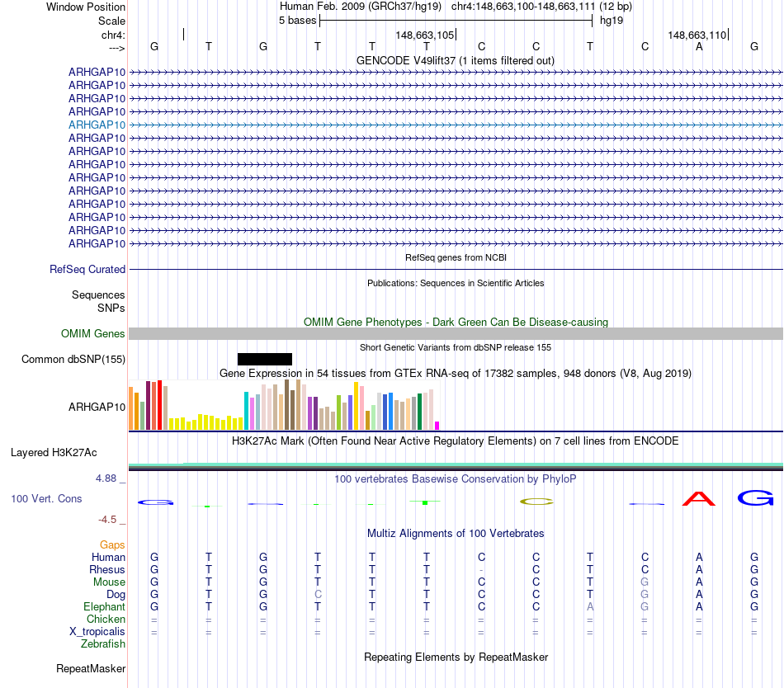The height and width of the screenshot is (688, 784).
Task: Click the -4.5 PhyloP lower scale value
Action: coord(107,520)
